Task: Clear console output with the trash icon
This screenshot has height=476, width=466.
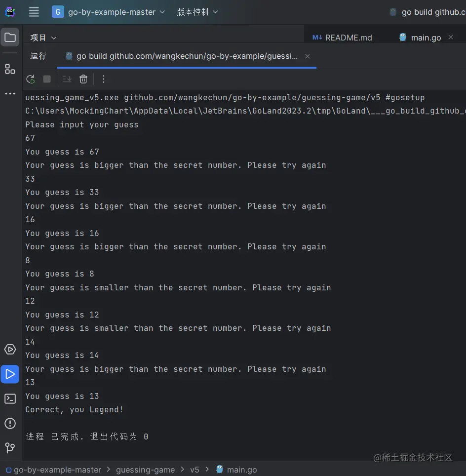Action: 83,79
